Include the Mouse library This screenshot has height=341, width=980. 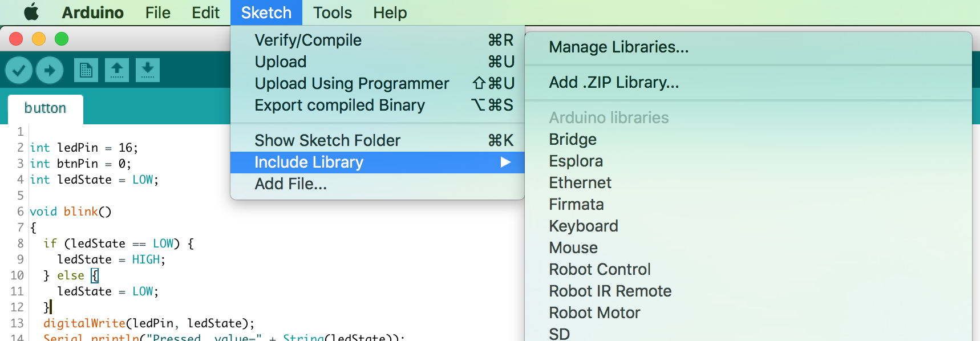[748, 247]
